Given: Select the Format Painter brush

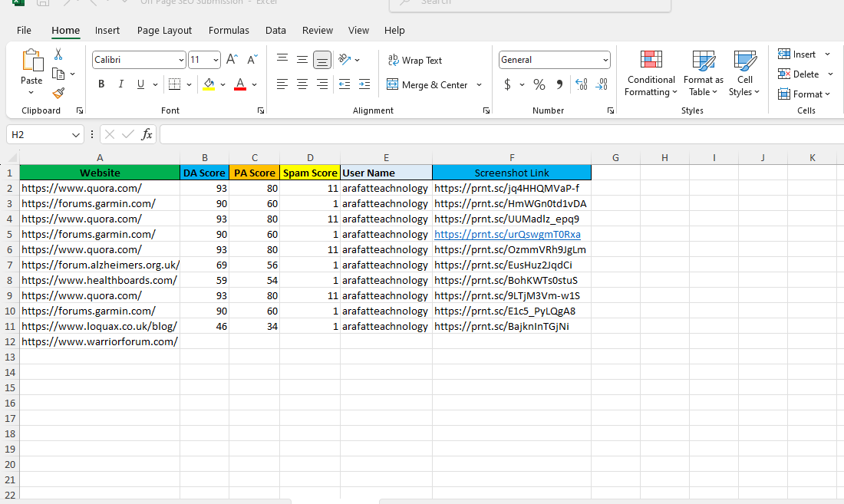Looking at the screenshot, I should coord(58,94).
